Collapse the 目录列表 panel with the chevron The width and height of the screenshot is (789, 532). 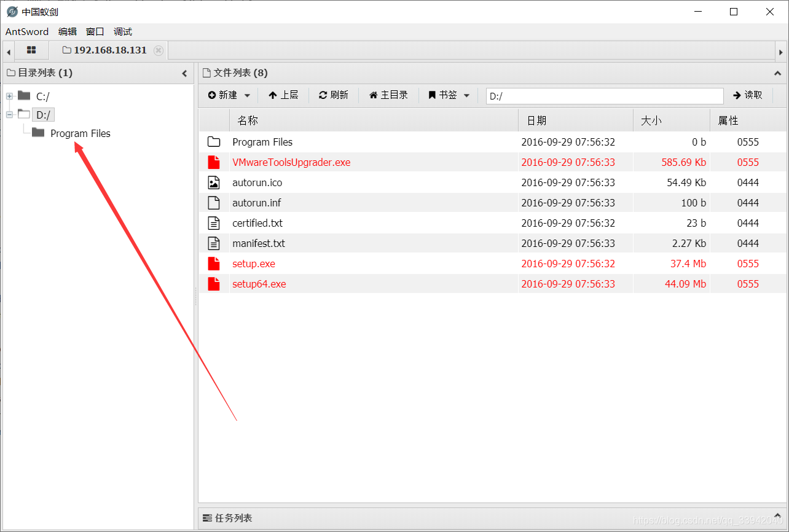coord(184,73)
